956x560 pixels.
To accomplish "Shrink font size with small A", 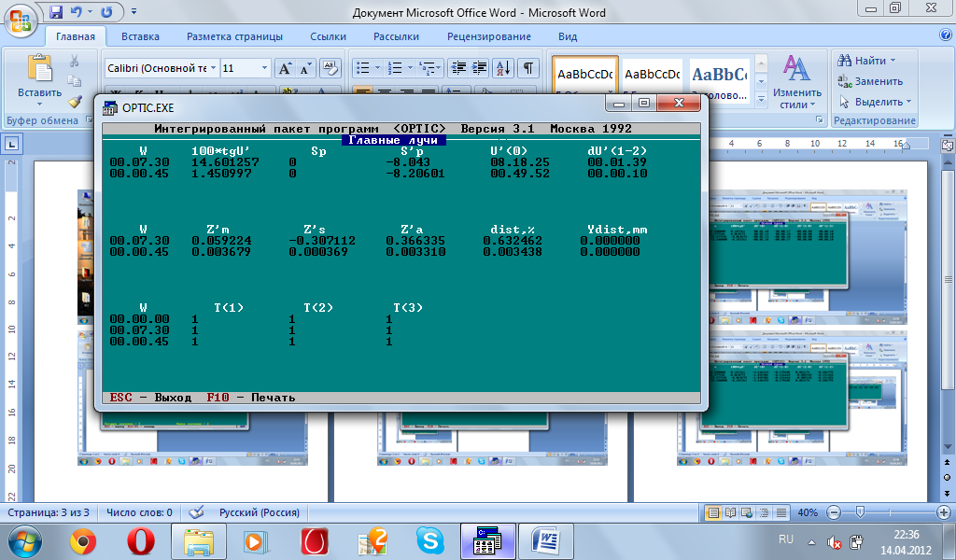I will [305, 68].
